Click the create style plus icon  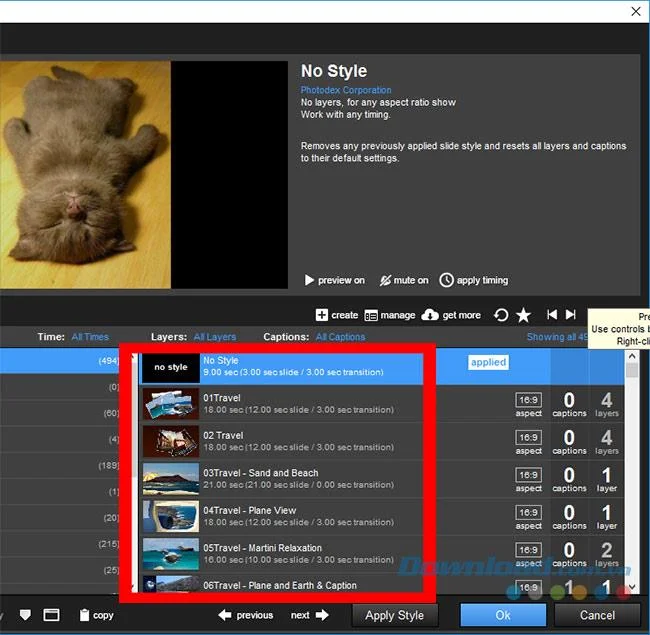[322, 315]
